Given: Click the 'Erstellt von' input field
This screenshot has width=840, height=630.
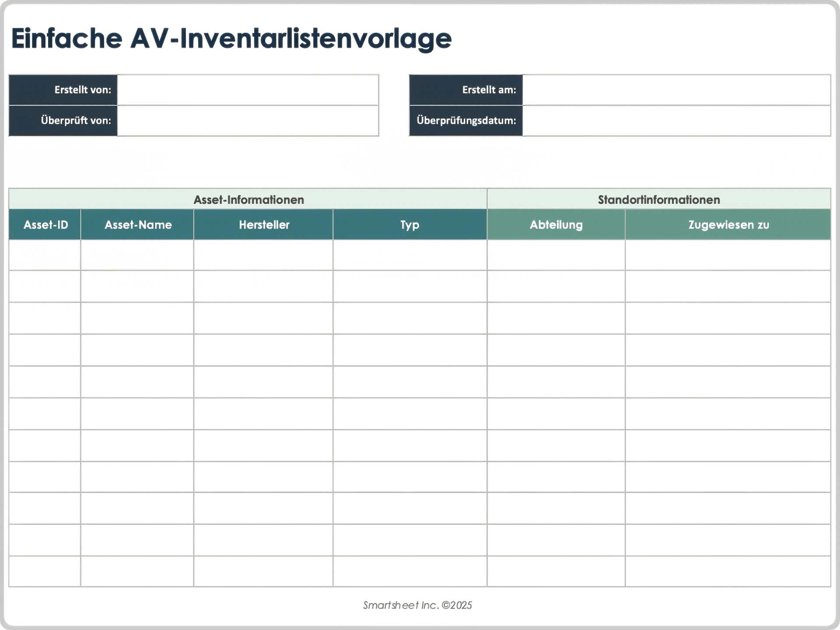Looking at the screenshot, I should click(x=248, y=90).
